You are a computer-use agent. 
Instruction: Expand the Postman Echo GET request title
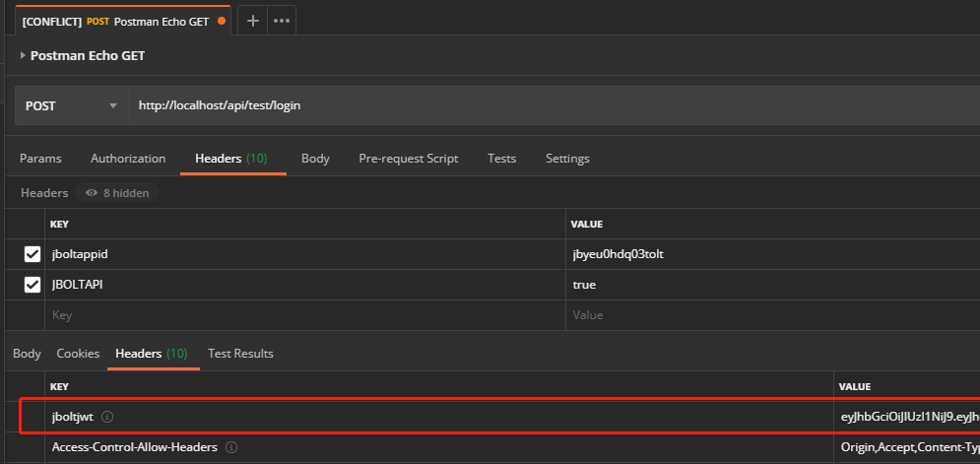(x=24, y=56)
